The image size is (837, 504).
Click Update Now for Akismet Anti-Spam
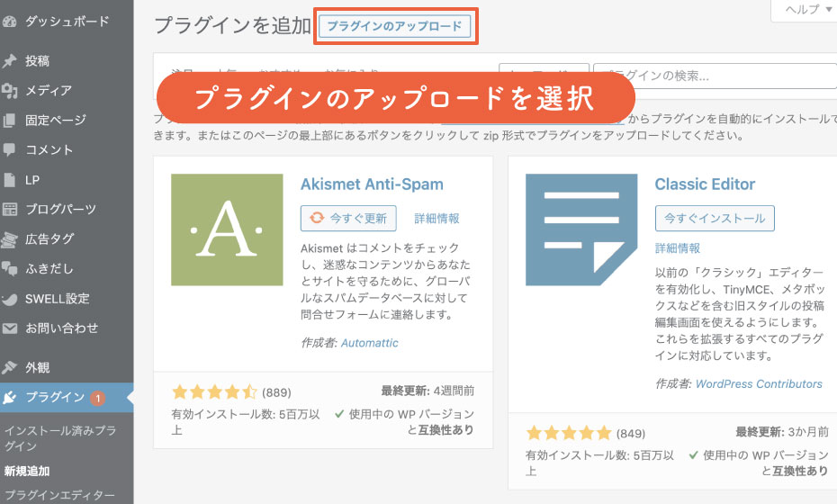coord(348,218)
